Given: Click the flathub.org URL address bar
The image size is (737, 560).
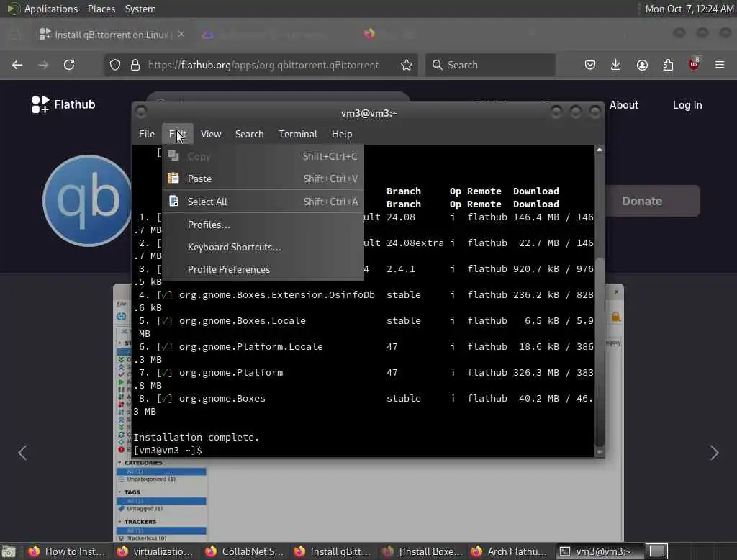Looking at the screenshot, I should coord(263,65).
